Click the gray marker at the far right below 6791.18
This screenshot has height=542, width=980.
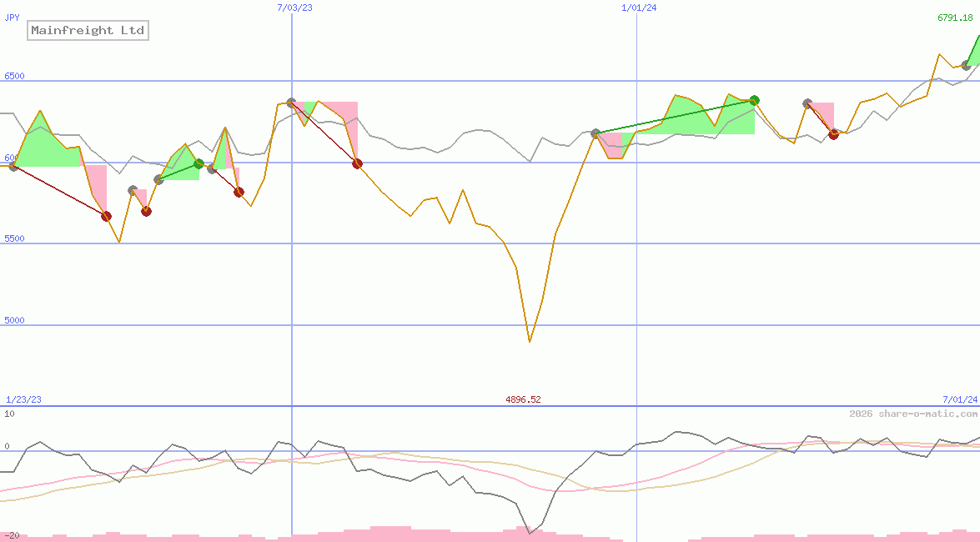[966, 65]
